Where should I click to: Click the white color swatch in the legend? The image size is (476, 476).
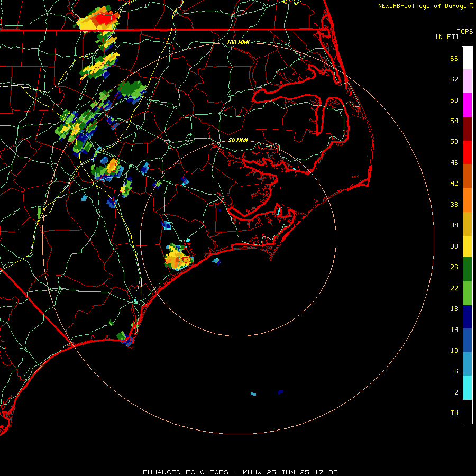coord(467,58)
